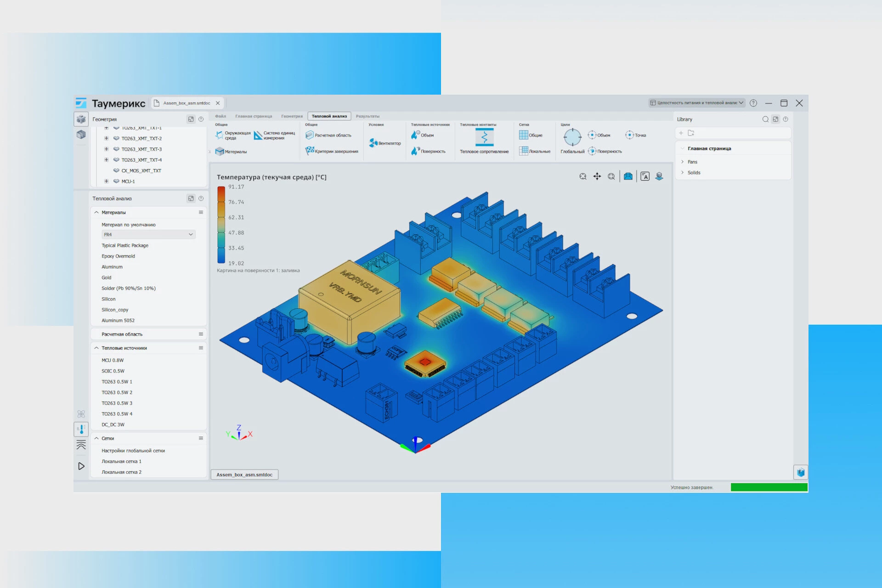Click the pan view icon in viewport
Image resolution: width=882 pixels, height=588 pixels.
(x=597, y=176)
